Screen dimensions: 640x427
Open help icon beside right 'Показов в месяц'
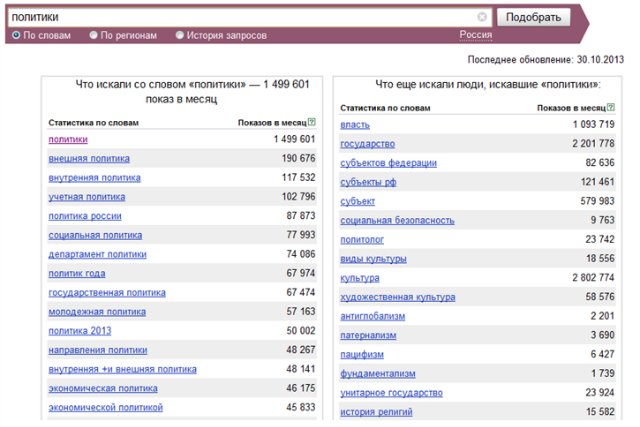(611, 108)
